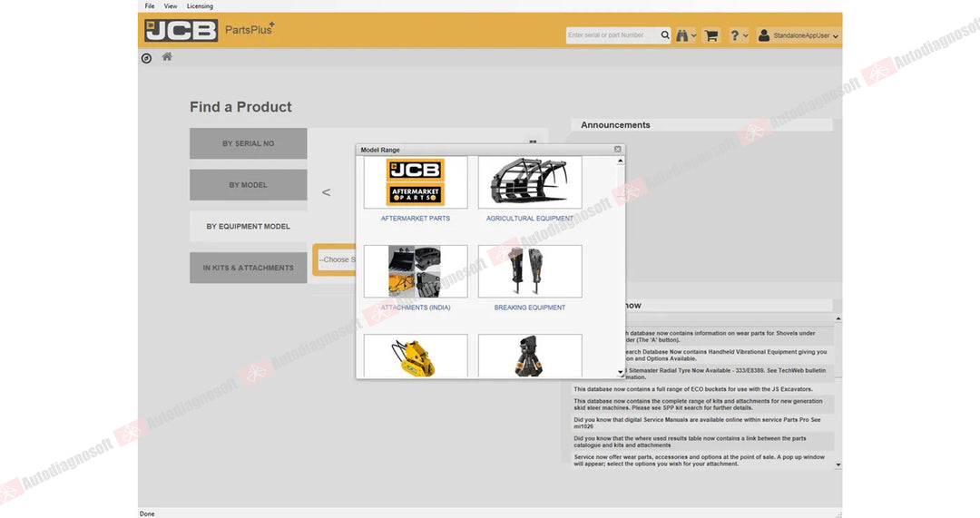This screenshot has width=980, height=518.
Task: Open the breaking equipment hammer thumbnail
Action: [530, 271]
